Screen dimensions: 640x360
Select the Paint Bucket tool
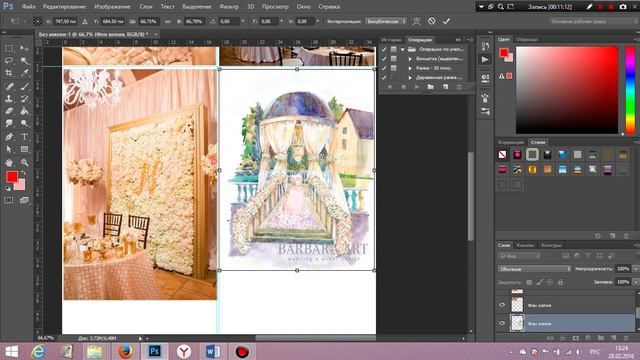tap(24, 111)
